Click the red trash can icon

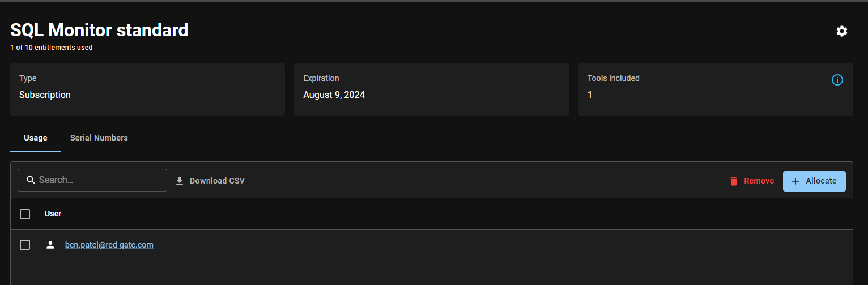pos(734,181)
